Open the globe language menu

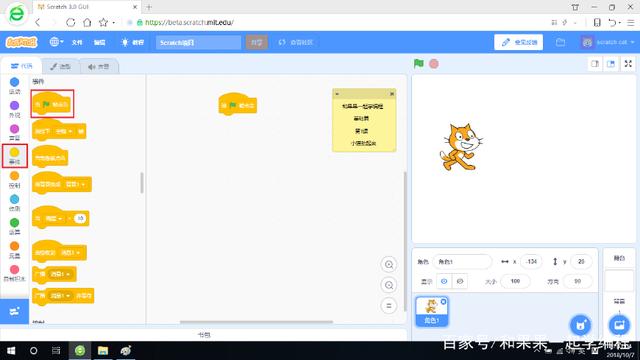tap(56, 42)
